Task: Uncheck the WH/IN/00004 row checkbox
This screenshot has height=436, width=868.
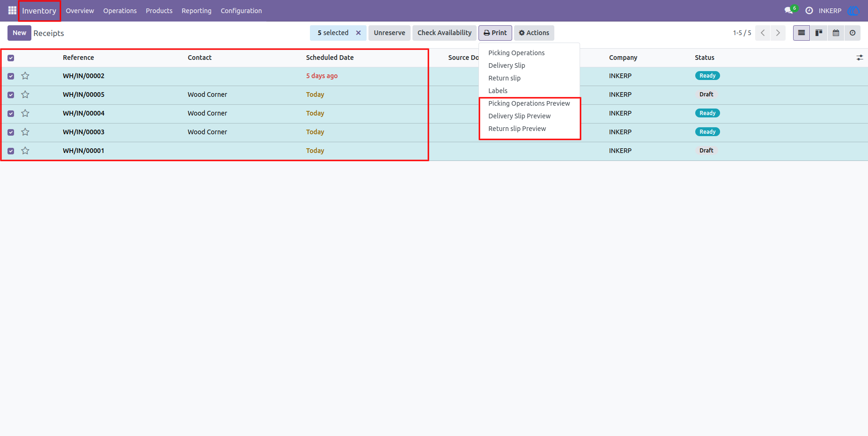Action: (11, 114)
